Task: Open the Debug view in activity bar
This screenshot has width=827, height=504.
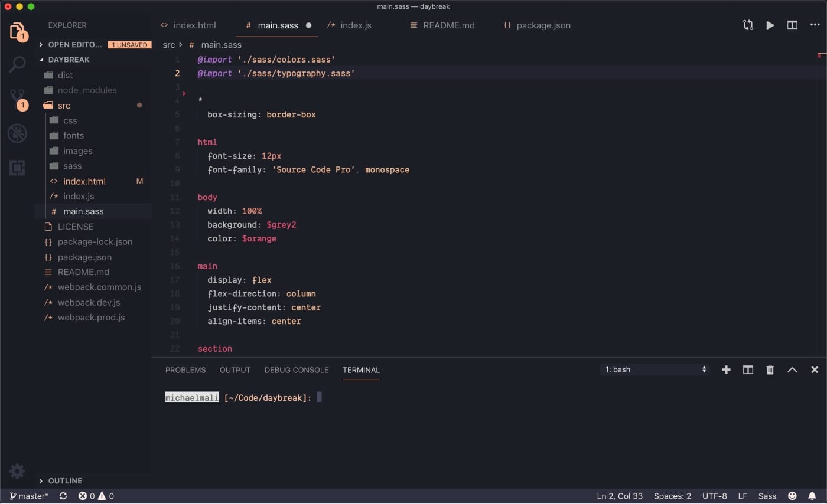Action: (17, 133)
